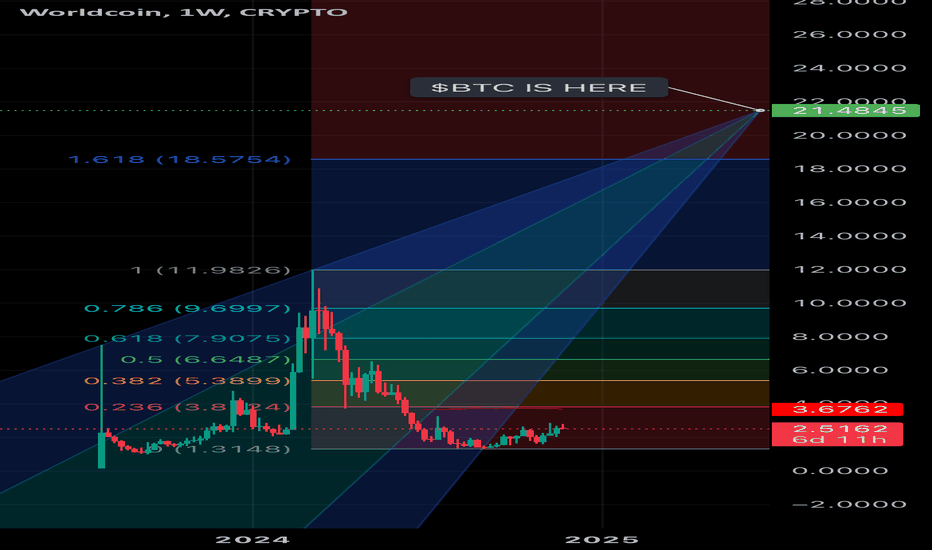Select the "0.382 (5.3899)" Fibonacci label

[187, 381]
